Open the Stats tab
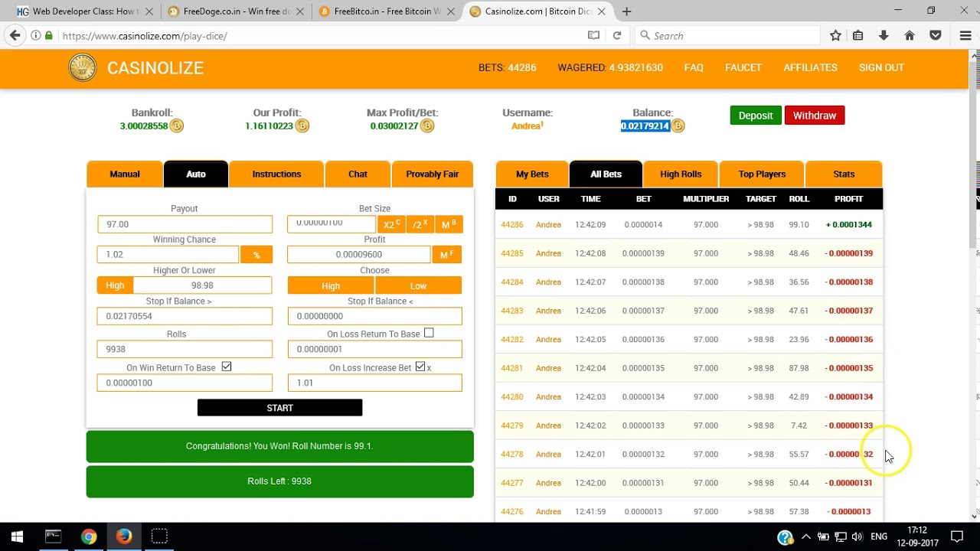 tap(844, 174)
